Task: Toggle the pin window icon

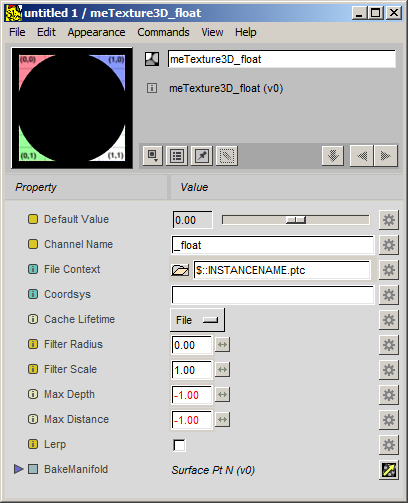Action: tap(202, 156)
